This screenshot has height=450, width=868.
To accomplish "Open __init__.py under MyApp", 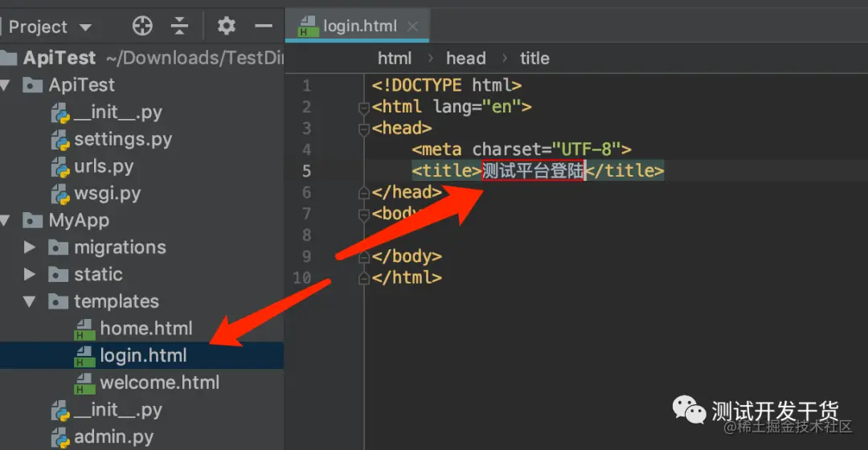I will [118, 410].
